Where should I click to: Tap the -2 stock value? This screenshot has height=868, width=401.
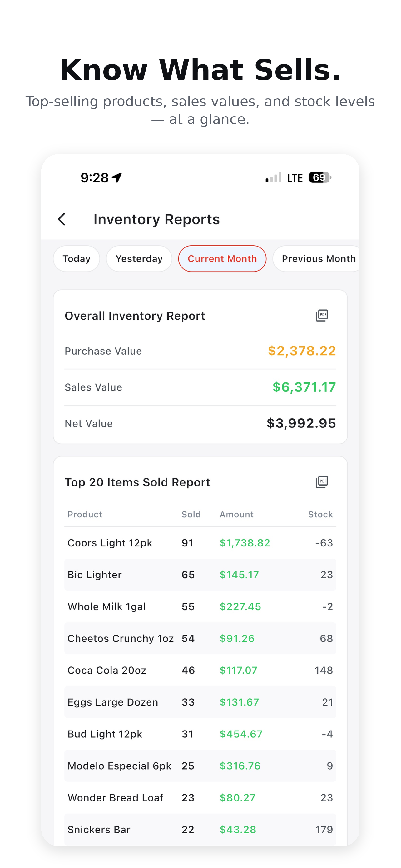click(328, 606)
